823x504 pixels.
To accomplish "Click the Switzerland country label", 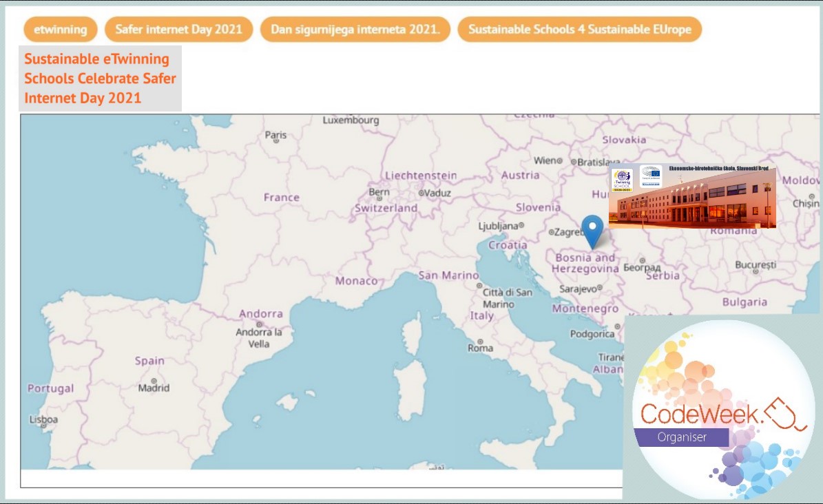I will [x=386, y=208].
